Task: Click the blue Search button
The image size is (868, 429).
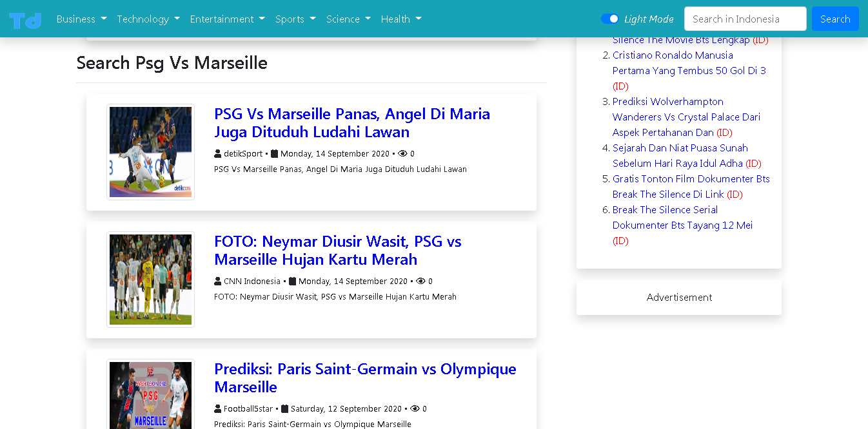Action: tap(835, 19)
